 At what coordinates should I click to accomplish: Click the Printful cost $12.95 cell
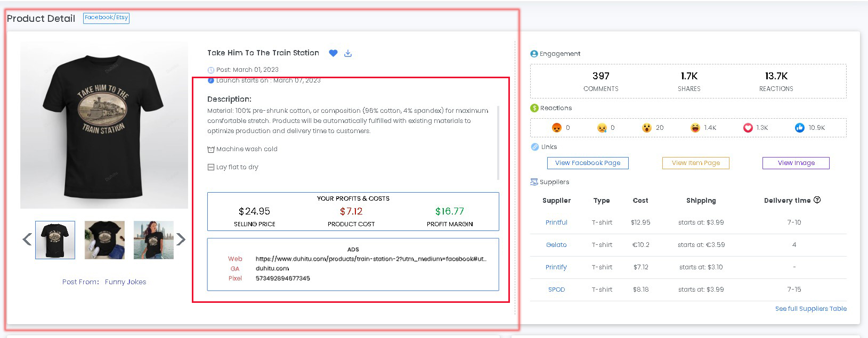(x=640, y=222)
